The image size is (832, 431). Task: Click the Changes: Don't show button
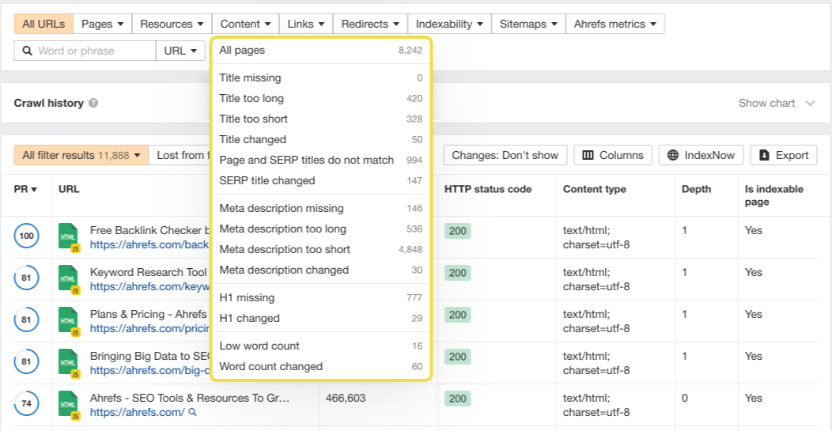[x=505, y=155]
